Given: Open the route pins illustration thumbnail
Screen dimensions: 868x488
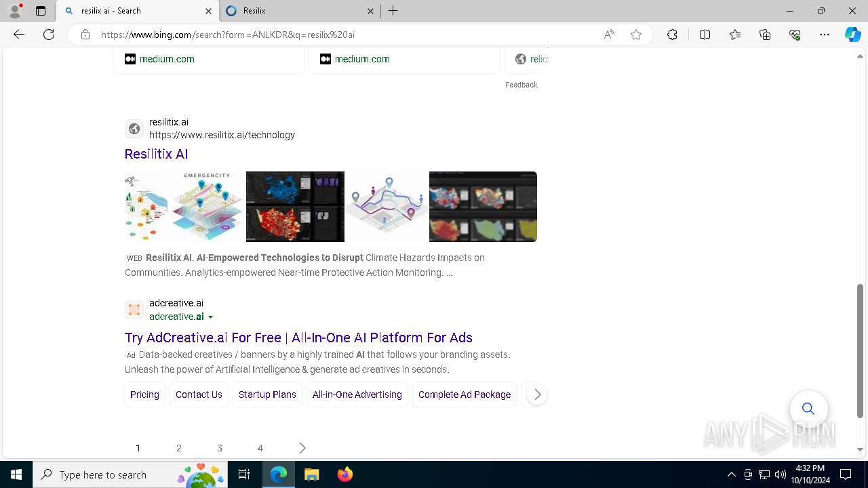Looking at the screenshot, I should (387, 207).
